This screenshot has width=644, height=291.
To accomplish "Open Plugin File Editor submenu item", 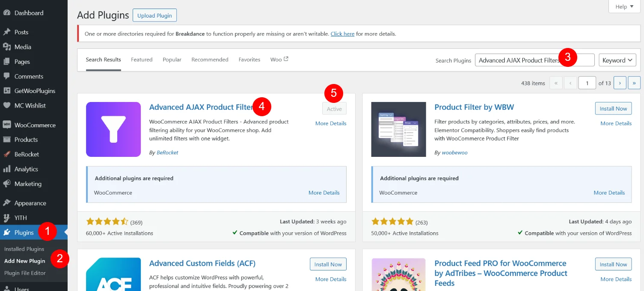I will pyautogui.click(x=25, y=273).
